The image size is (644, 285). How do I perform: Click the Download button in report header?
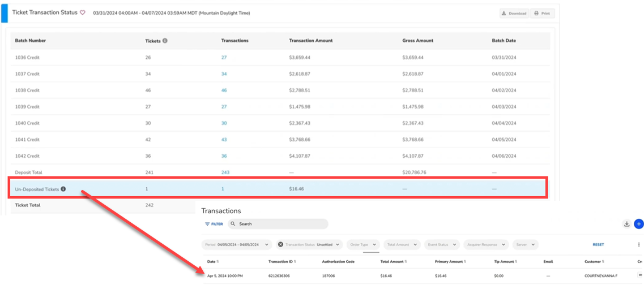point(514,14)
